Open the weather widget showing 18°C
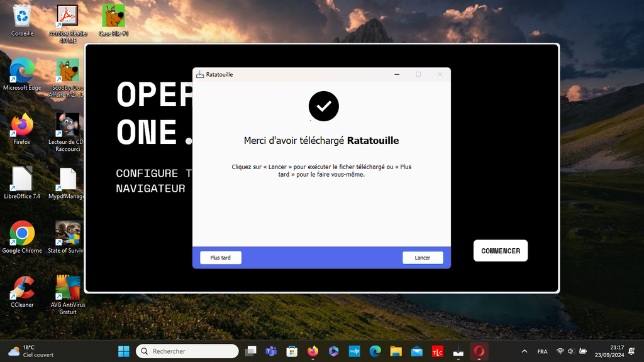The height and width of the screenshot is (362, 644). point(31,351)
